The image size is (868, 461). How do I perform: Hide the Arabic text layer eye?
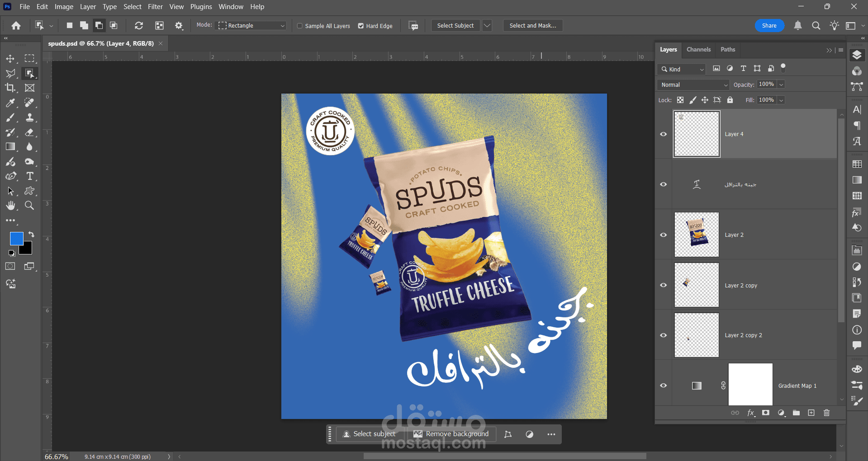click(x=664, y=184)
